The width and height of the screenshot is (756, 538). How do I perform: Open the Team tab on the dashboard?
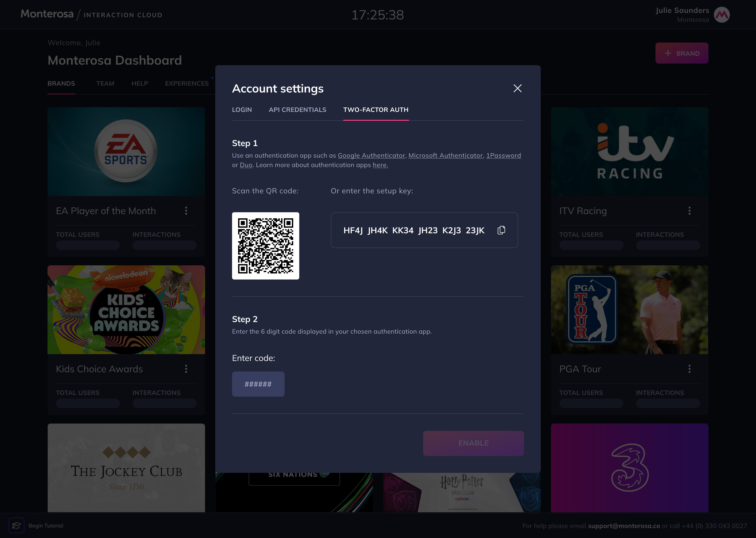click(x=105, y=84)
